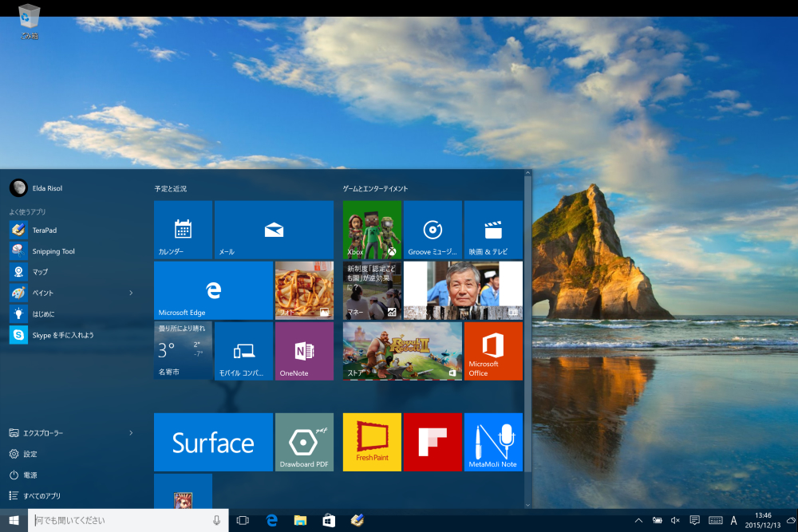Image resolution: width=798 pixels, height=532 pixels.
Task: Launch the Drawboard PDF tile
Action: click(x=304, y=442)
